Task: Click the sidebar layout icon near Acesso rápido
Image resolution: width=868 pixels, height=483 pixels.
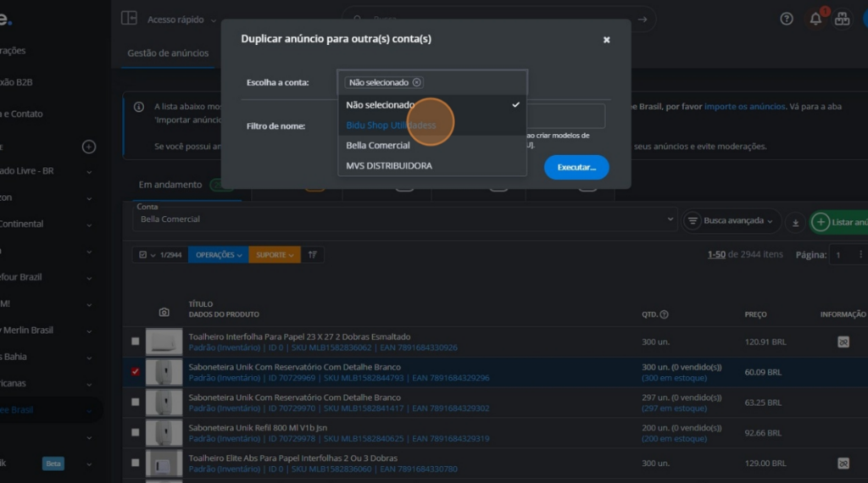Action: [129, 19]
